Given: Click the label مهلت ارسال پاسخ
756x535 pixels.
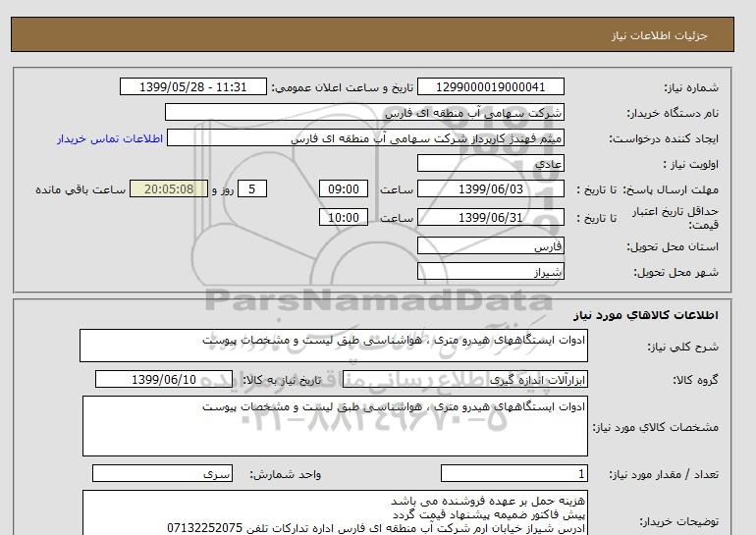Looking at the screenshot, I should tap(671, 189).
